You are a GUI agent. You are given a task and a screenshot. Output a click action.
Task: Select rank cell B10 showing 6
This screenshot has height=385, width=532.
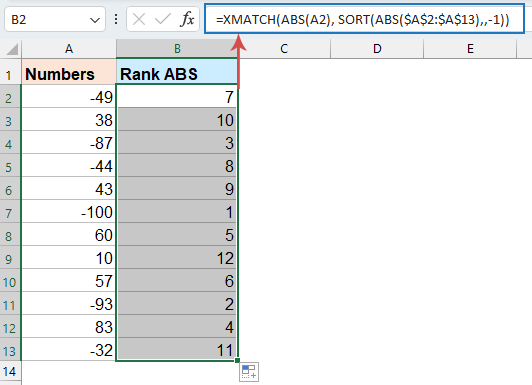coord(177,280)
